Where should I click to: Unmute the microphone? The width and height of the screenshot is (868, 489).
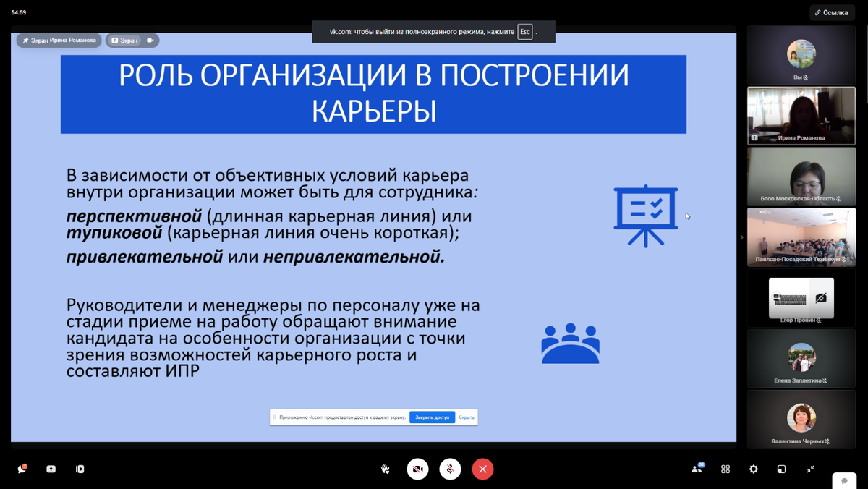[x=450, y=469]
